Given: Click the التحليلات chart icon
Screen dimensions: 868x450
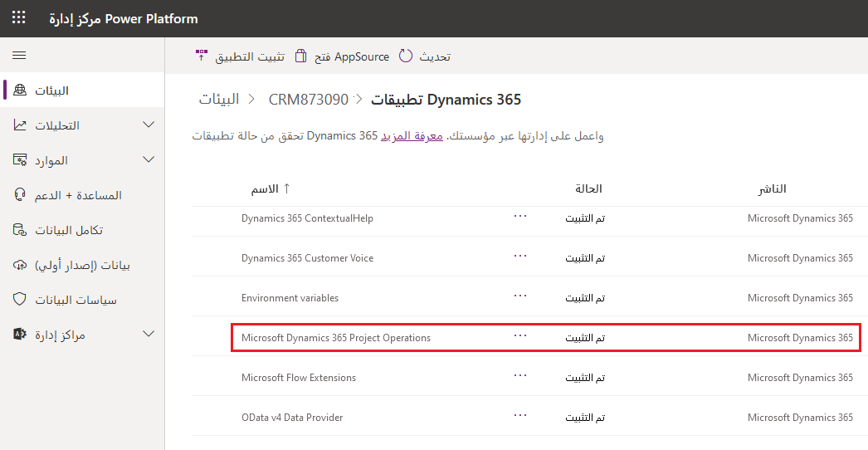Looking at the screenshot, I should click(x=20, y=125).
